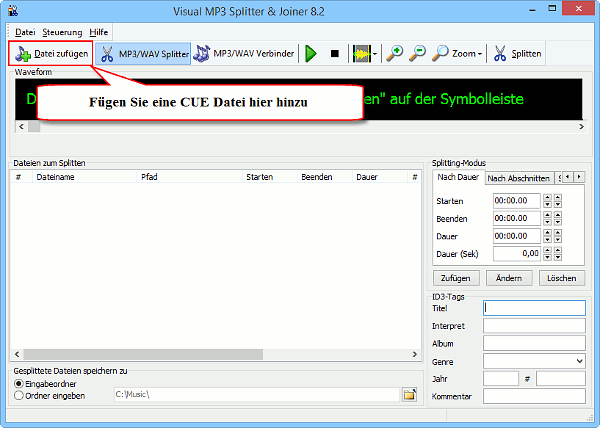Select the Eingabeordner radio button
The image size is (600, 428).
point(19,384)
